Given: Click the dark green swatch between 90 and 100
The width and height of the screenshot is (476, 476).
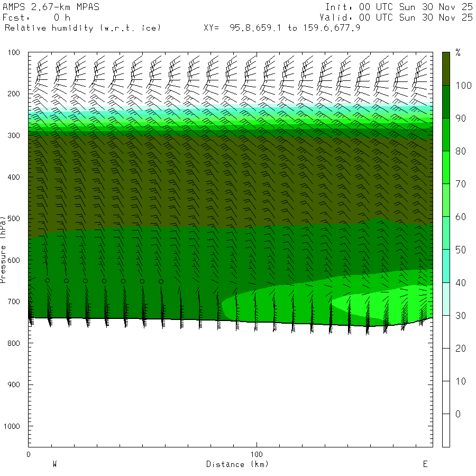Looking at the screenshot, I should [x=446, y=102].
